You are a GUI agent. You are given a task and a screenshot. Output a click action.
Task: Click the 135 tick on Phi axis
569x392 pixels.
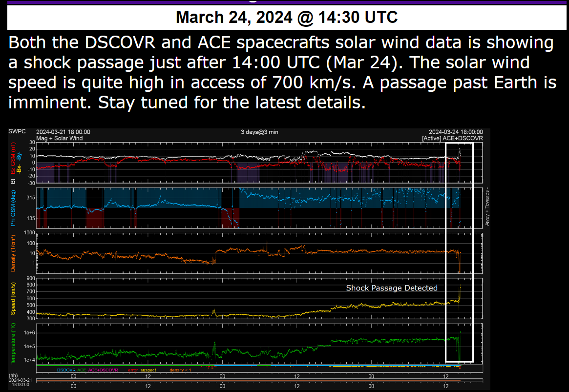coord(30,218)
